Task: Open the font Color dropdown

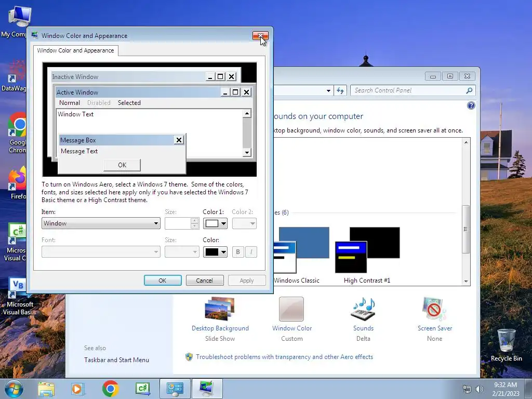Action: coord(215,252)
